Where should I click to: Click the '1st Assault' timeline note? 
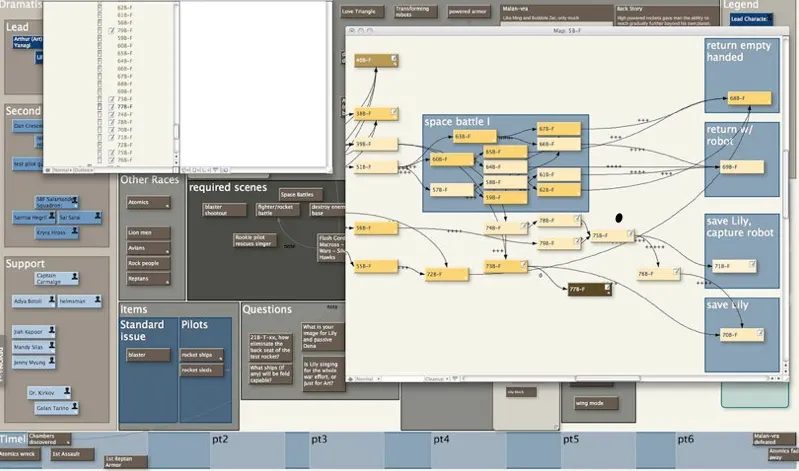[x=72, y=454]
